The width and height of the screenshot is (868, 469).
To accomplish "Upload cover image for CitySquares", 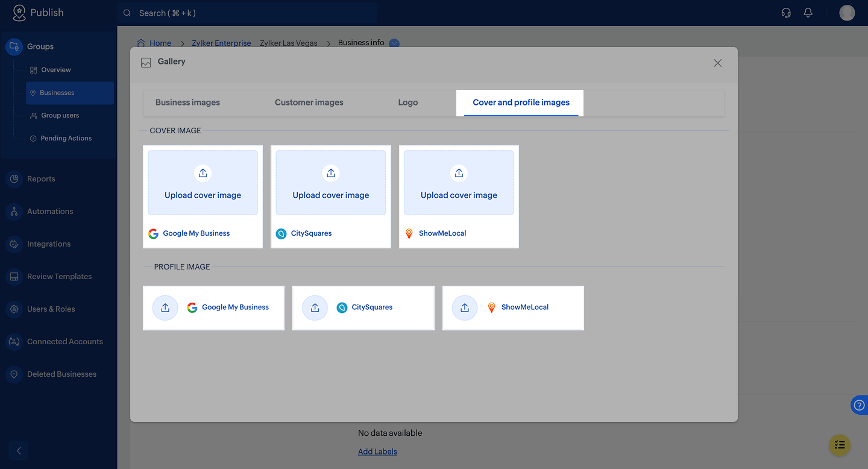I will (330, 183).
